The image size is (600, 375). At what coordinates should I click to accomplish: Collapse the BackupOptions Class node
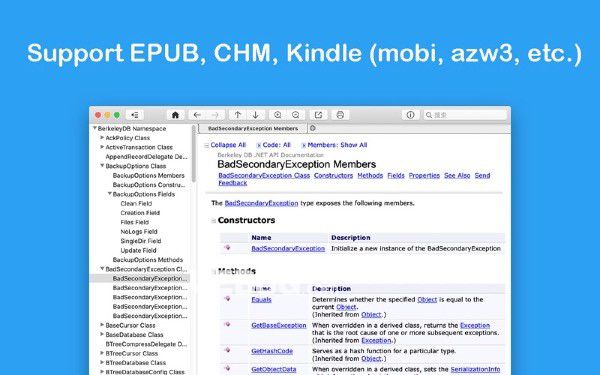tap(102, 166)
